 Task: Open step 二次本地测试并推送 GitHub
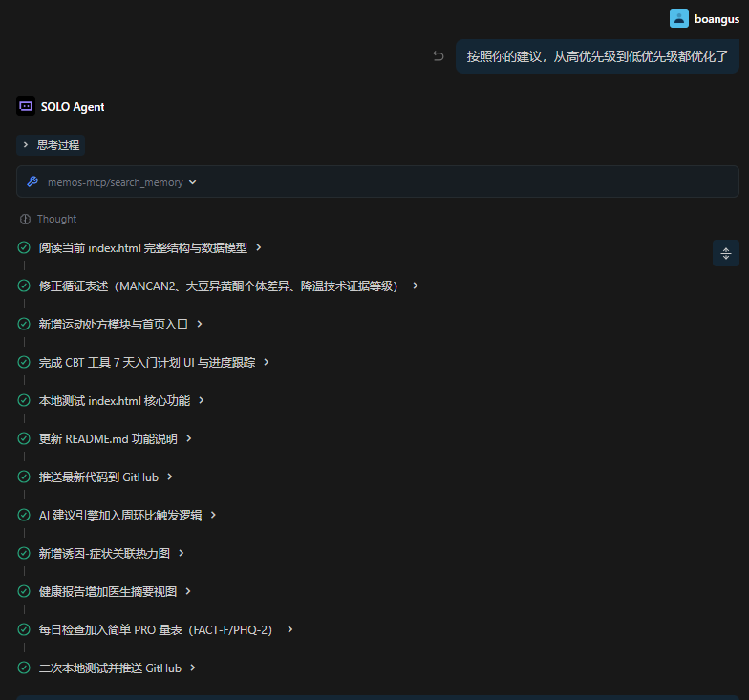click(110, 668)
